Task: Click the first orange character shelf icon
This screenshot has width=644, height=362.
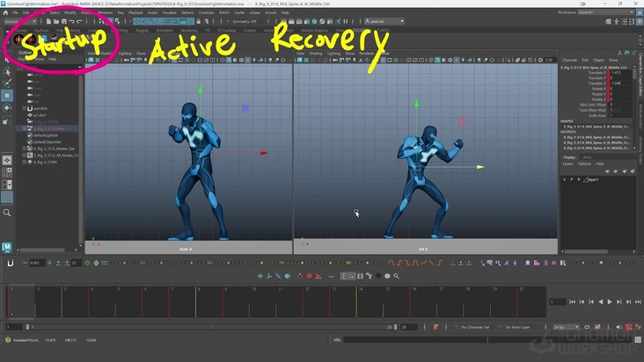Action: click(x=18, y=40)
